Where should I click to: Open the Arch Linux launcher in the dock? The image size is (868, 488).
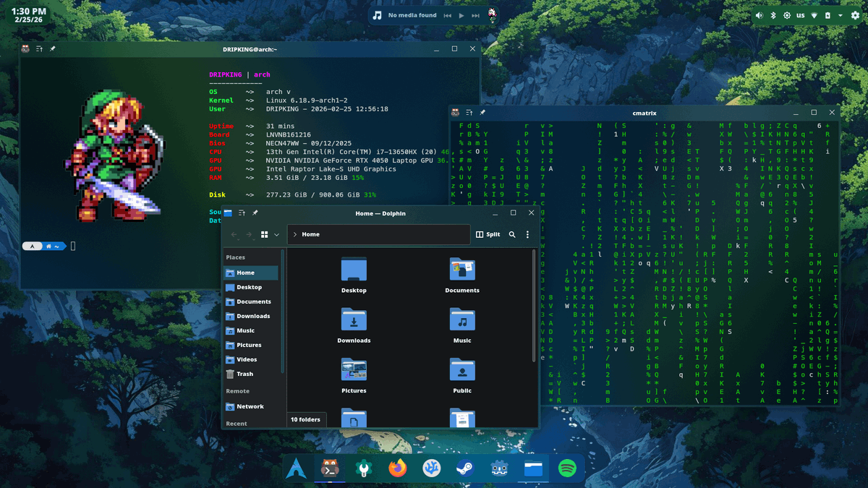pos(295,469)
